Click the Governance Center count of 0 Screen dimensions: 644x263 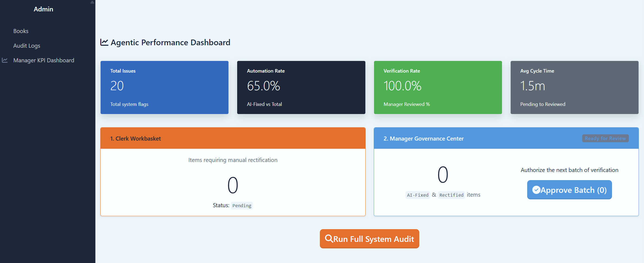point(443,175)
